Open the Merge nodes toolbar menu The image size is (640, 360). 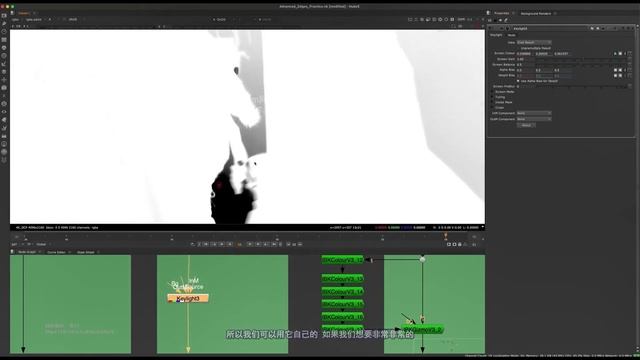click(x=4, y=71)
